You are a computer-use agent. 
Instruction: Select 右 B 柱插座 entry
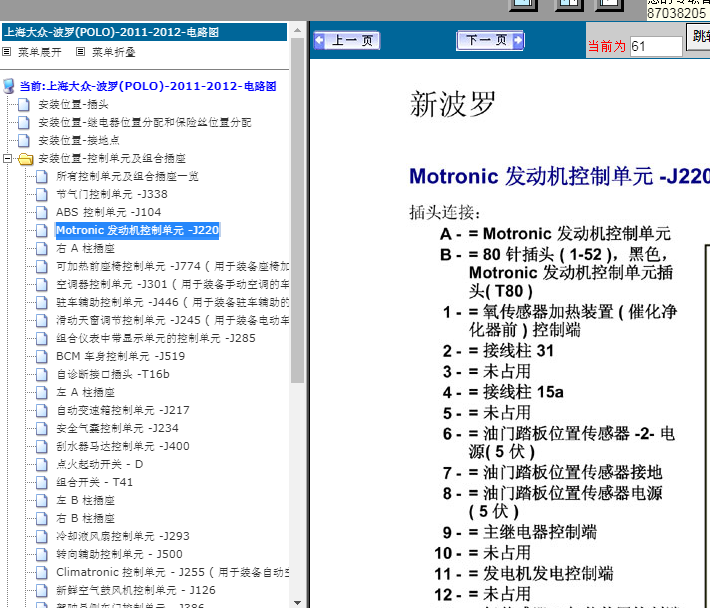point(85,518)
